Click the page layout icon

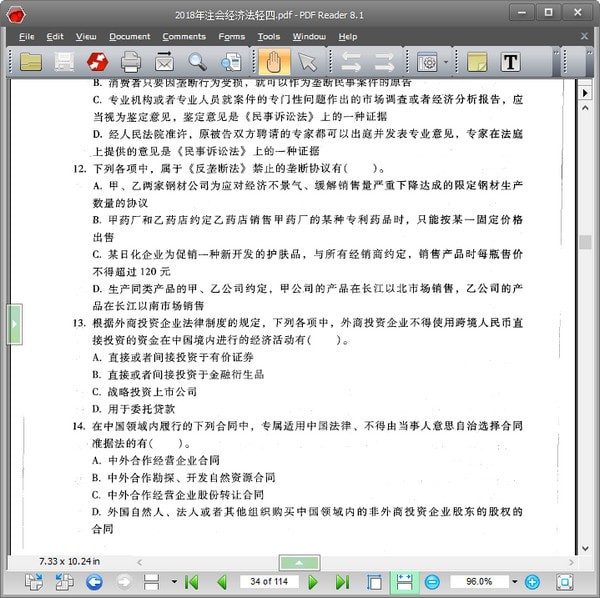point(152,582)
